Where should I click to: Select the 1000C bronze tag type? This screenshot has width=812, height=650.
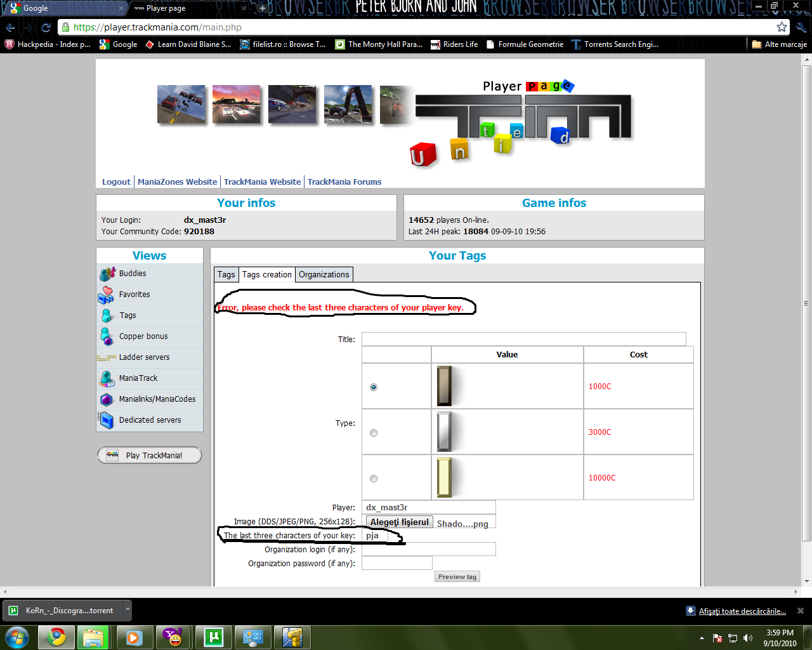click(374, 387)
